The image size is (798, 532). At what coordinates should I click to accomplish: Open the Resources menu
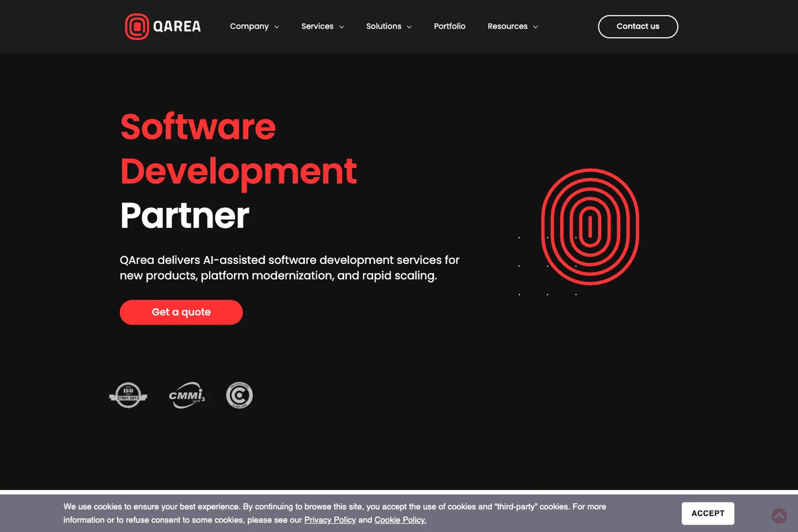(x=507, y=26)
